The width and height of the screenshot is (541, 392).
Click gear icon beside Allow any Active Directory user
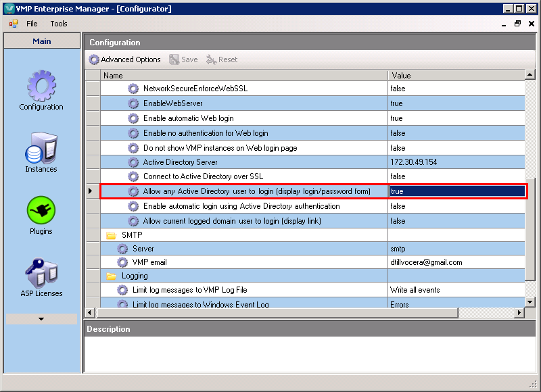click(133, 191)
